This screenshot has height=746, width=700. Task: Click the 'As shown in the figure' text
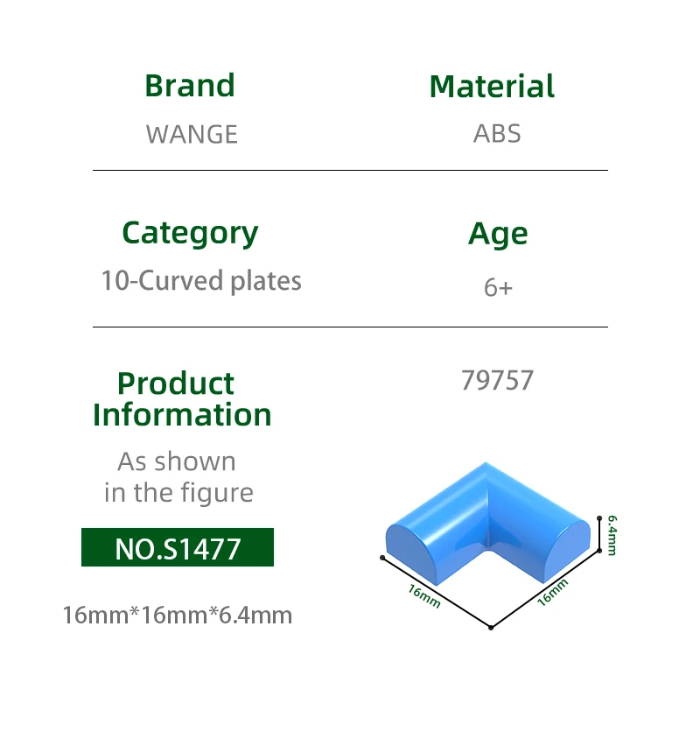pos(178,477)
